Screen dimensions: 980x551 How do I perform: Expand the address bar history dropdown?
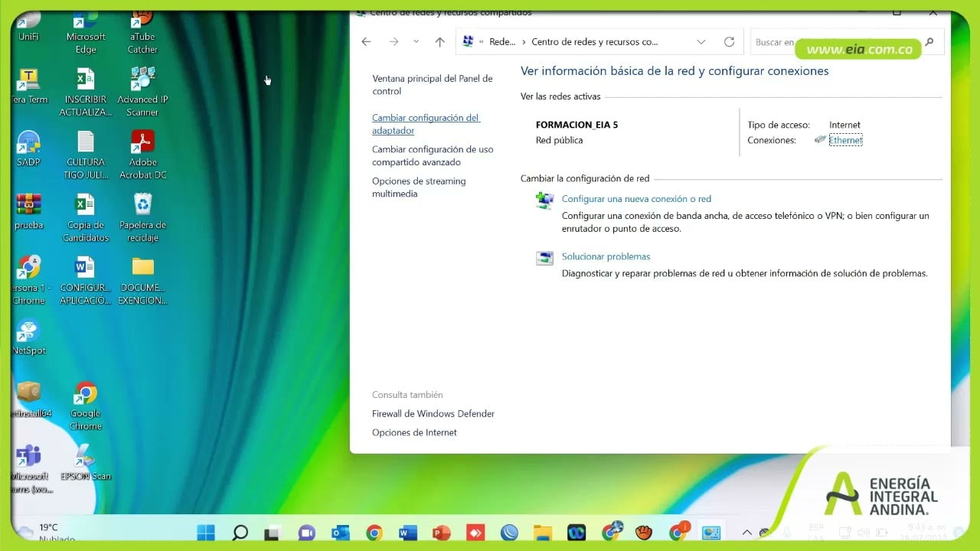click(x=701, y=42)
